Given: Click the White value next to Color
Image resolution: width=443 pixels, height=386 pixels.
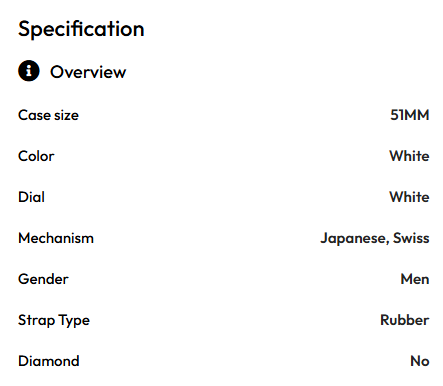Looking at the screenshot, I should click(409, 156).
